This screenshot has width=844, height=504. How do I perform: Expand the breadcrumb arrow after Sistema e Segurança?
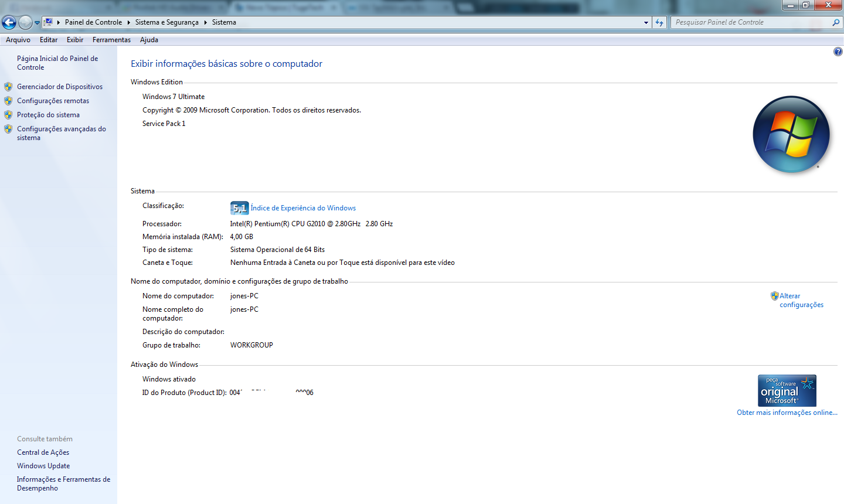coord(206,22)
